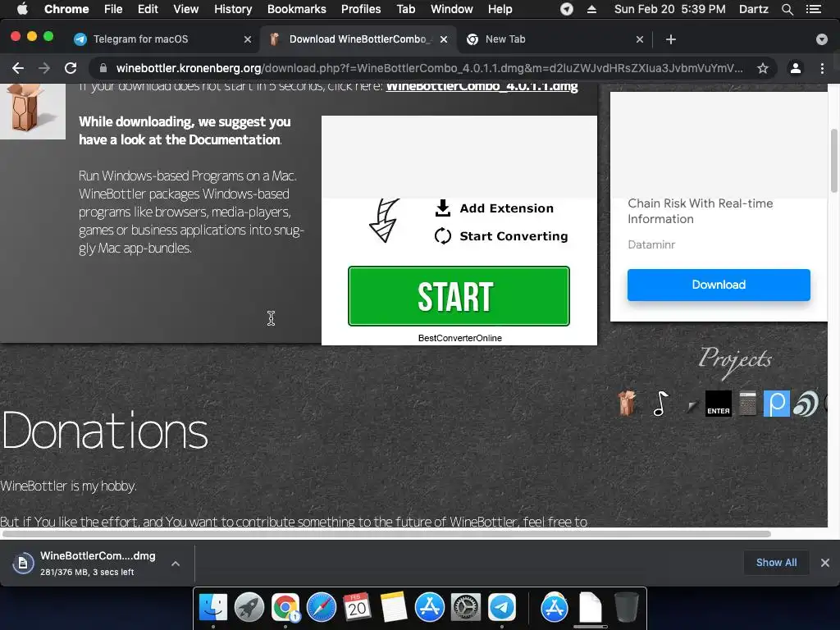Click the Dataminr advertiser text
The width and height of the screenshot is (840, 630).
[x=651, y=244]
